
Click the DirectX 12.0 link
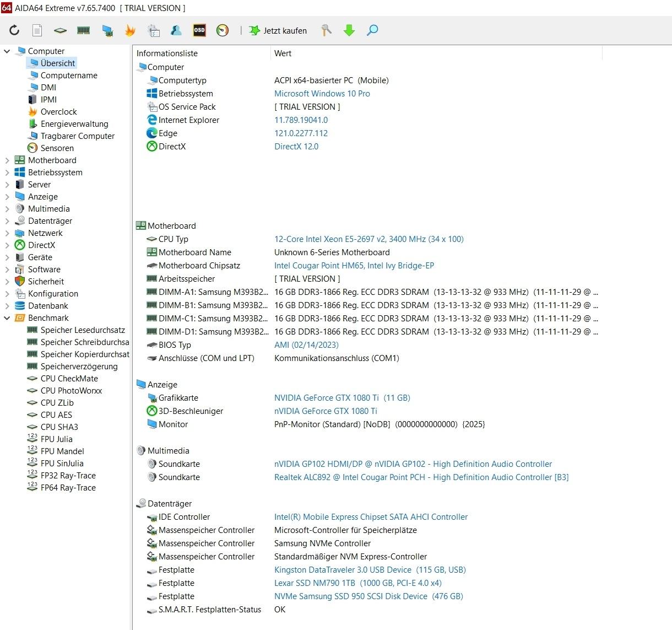tap(296, 147)
